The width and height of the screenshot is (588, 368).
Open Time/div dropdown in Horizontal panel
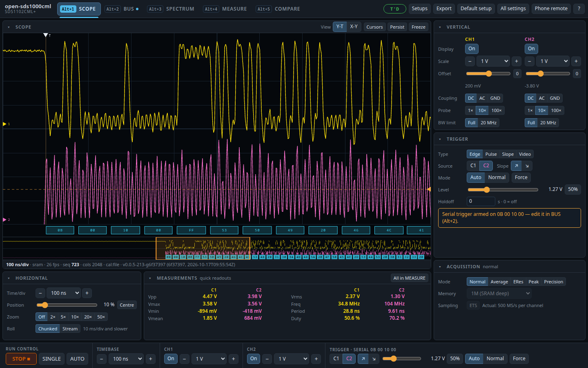(x=64, y=293)
